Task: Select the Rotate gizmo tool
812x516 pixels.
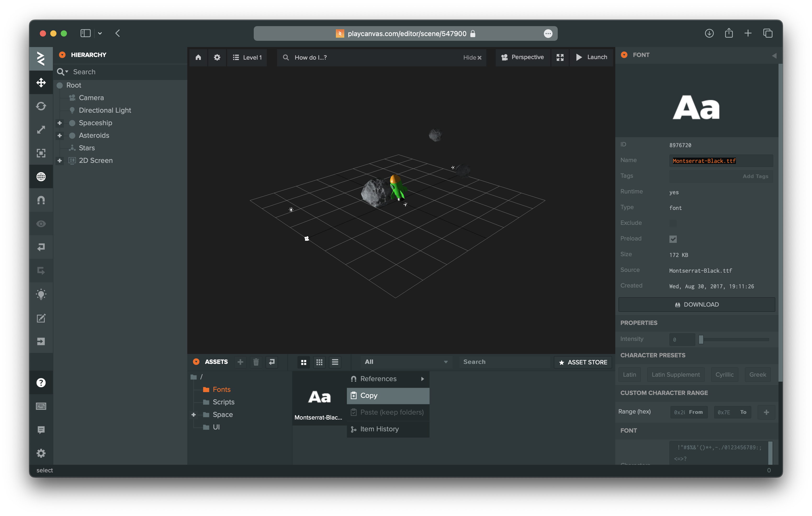Action: click(41, 106)
